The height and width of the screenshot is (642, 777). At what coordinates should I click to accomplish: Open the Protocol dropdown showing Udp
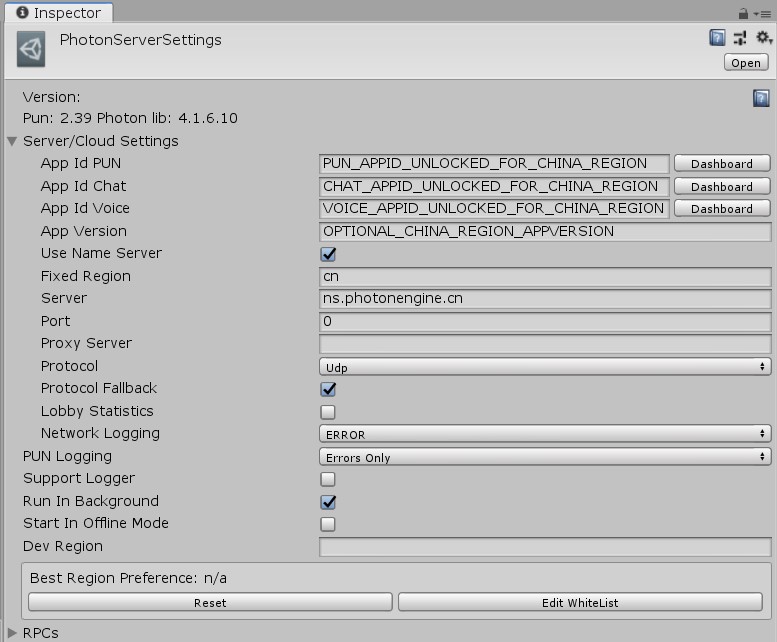(545, 367)
